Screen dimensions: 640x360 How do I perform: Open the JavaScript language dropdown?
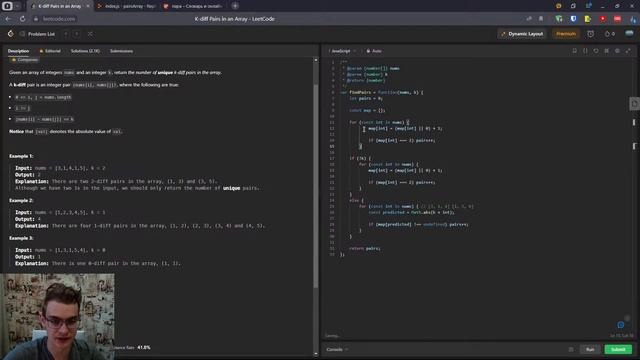[342, 51]
